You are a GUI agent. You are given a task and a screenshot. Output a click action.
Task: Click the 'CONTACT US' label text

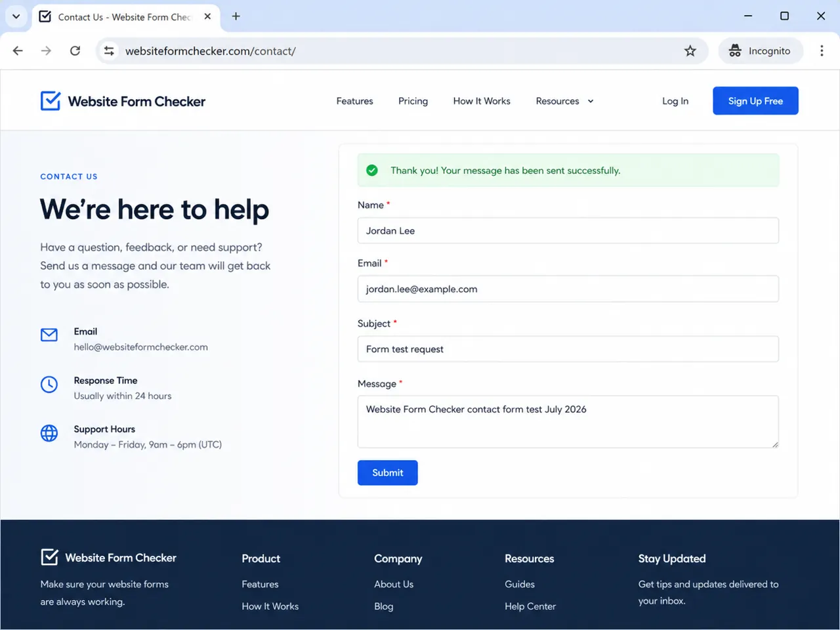coord(69,177)
